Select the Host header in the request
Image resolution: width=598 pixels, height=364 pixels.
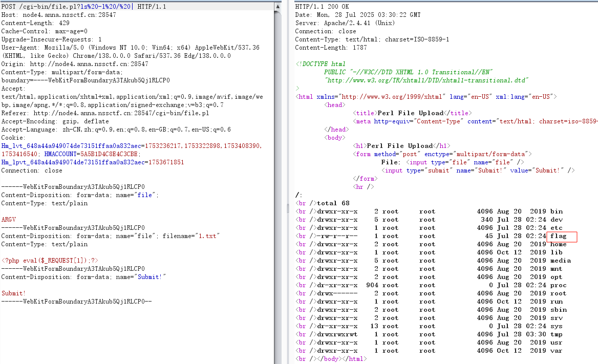tap(59, 15)
